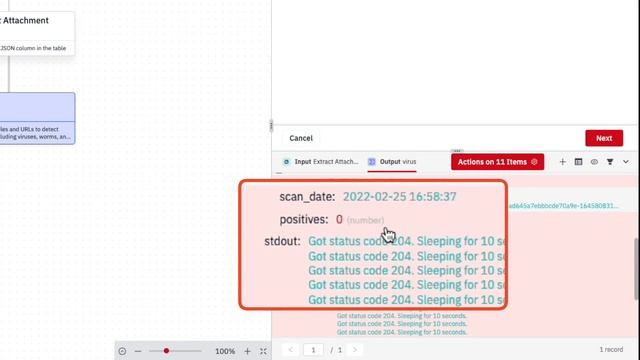Click the canvas zoom slider handle
The width and height of the screenshot is (640, 360).
(166, 351)
